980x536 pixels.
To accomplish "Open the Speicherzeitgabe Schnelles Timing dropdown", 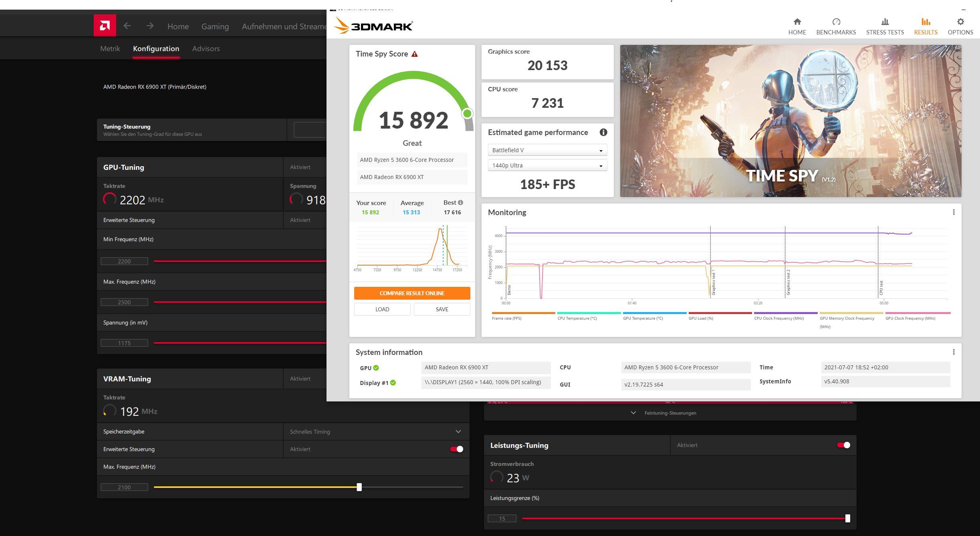I will [376, 431].
